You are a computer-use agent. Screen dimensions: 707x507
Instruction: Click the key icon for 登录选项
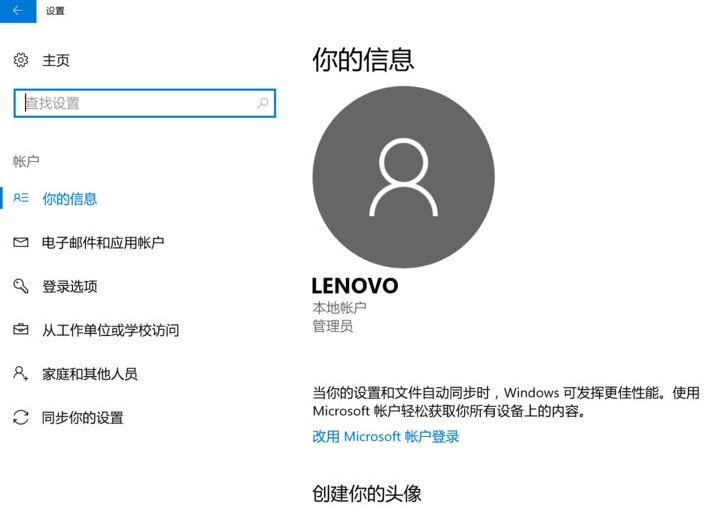[x=21, y=286]
